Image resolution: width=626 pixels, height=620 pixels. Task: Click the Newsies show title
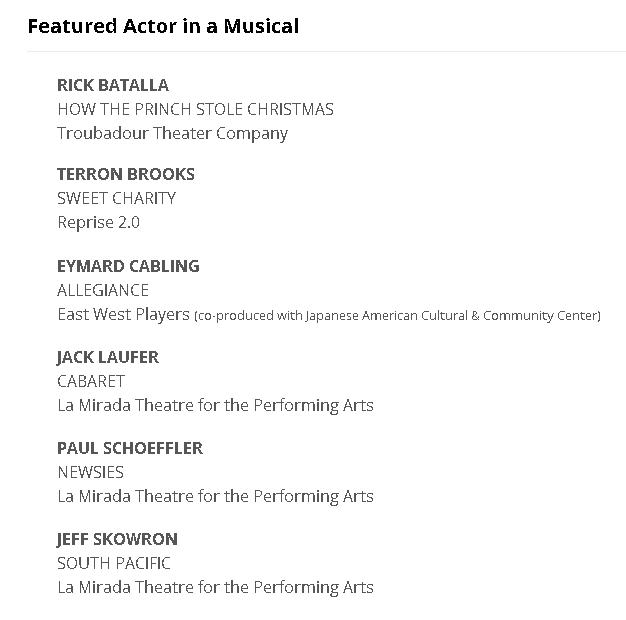(x=90, y=472)
